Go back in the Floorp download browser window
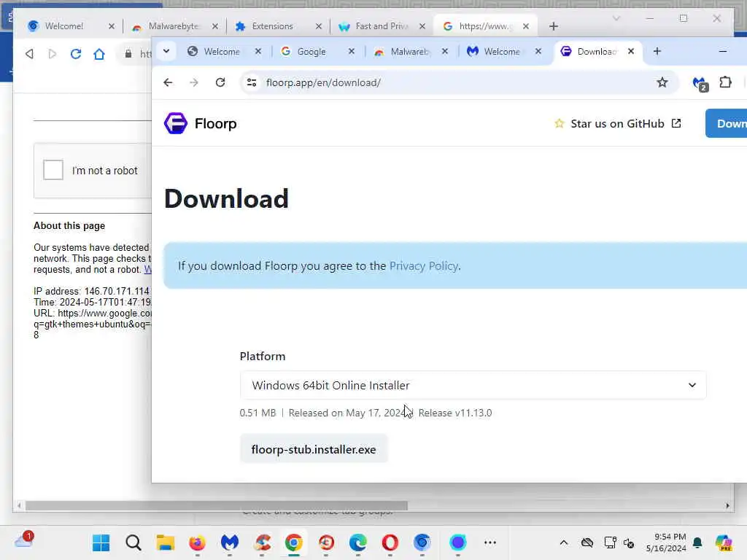Viewport: 747px width, 560px height. (168, 82)
